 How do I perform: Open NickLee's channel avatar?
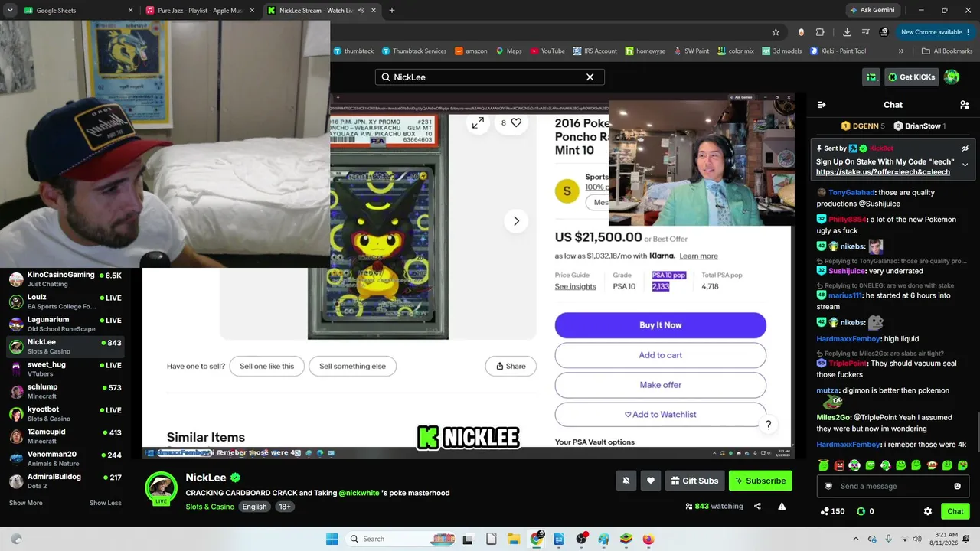[161, 487]
